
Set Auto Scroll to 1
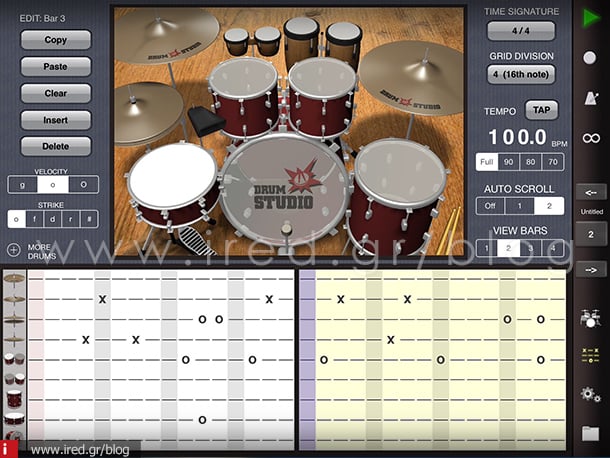pos(519,206)
